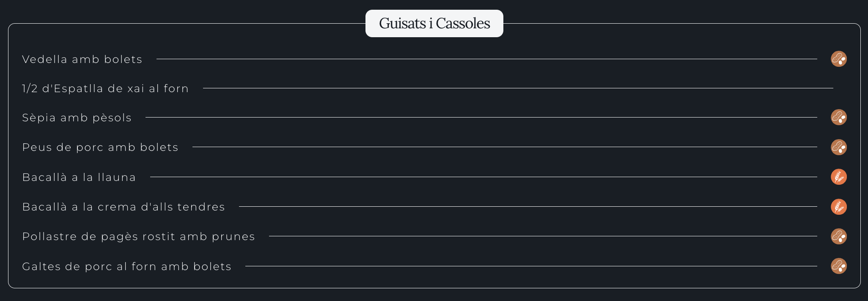Image resolution: width=868 pixels, height=301 pixels.
Task: Click the nut allergen icon for Sèpia amb pèsols
Action: tap(838, 118)
